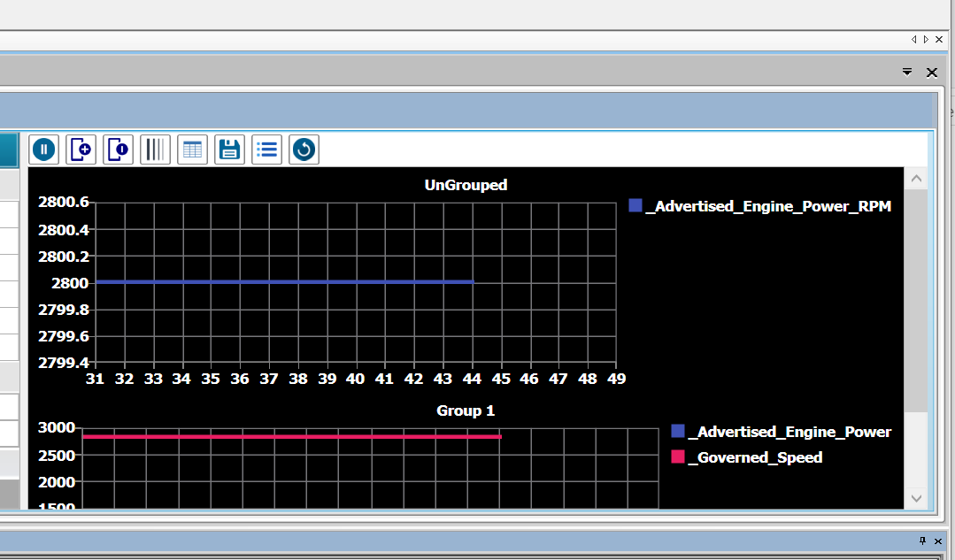Select the _Advertised_Engine_Power_RPM legend label
The height and width of the screenshot is (560, 955).
(768, 206)
